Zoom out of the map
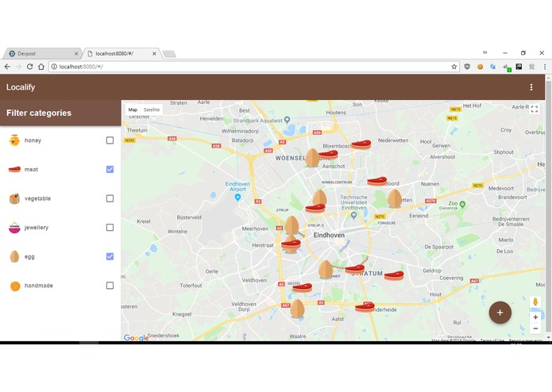 pos(535,329)
